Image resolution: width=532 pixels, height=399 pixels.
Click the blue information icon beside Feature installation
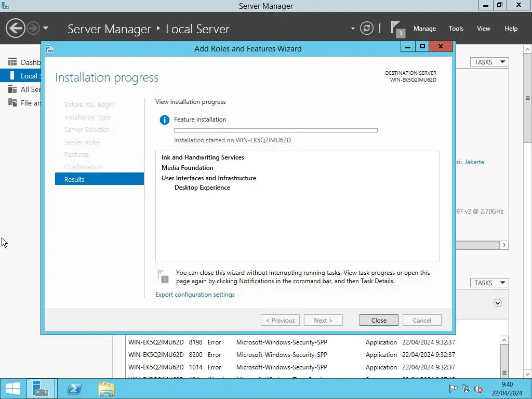click(165, 120)
